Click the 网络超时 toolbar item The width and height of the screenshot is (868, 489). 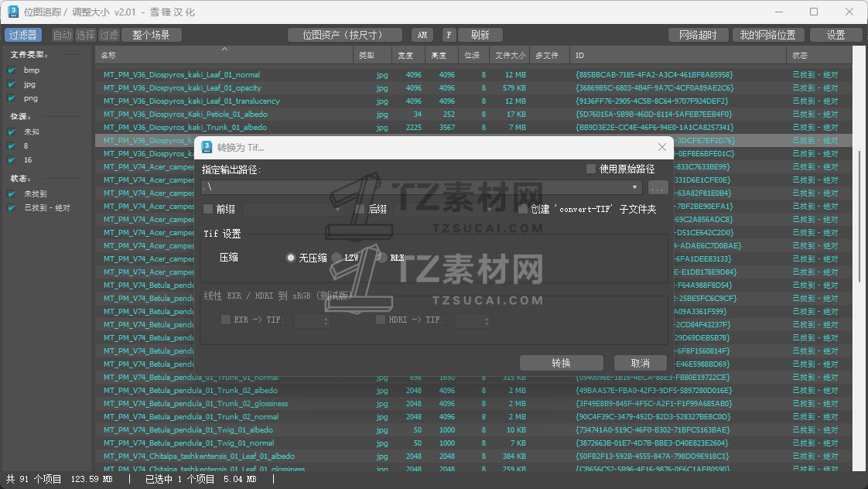pos(697,34)
